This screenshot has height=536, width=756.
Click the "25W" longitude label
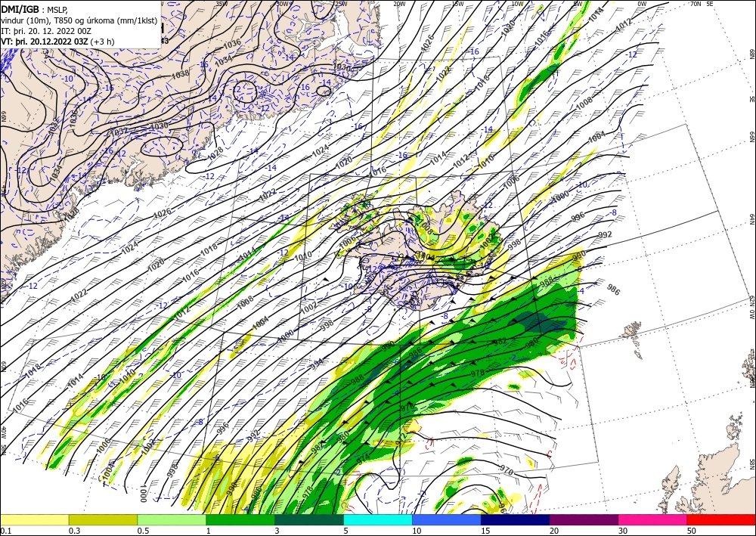tap(341, 3)
